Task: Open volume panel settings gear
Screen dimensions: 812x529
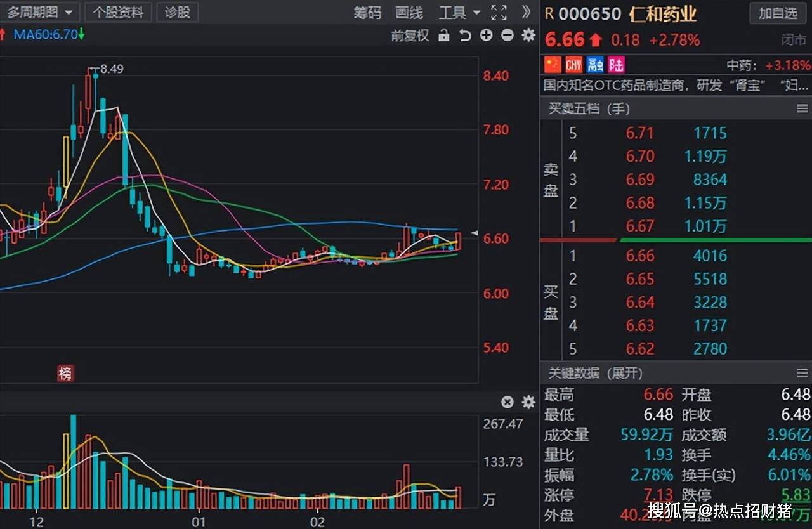Action: coord(528,402)
